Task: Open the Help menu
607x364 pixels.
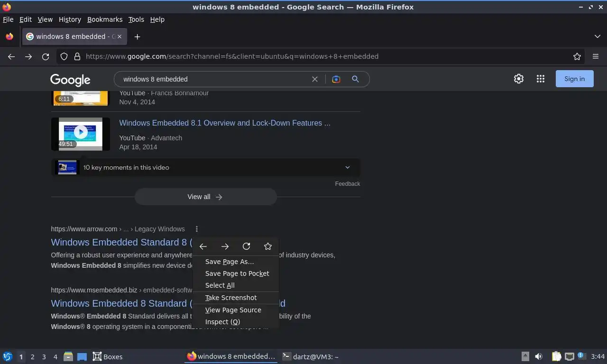Action: tap(157, 19)
